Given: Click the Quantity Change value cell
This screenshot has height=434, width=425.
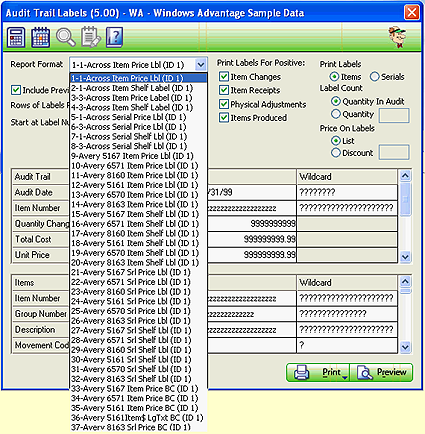Looking at the screenshot, I should 252,224.
